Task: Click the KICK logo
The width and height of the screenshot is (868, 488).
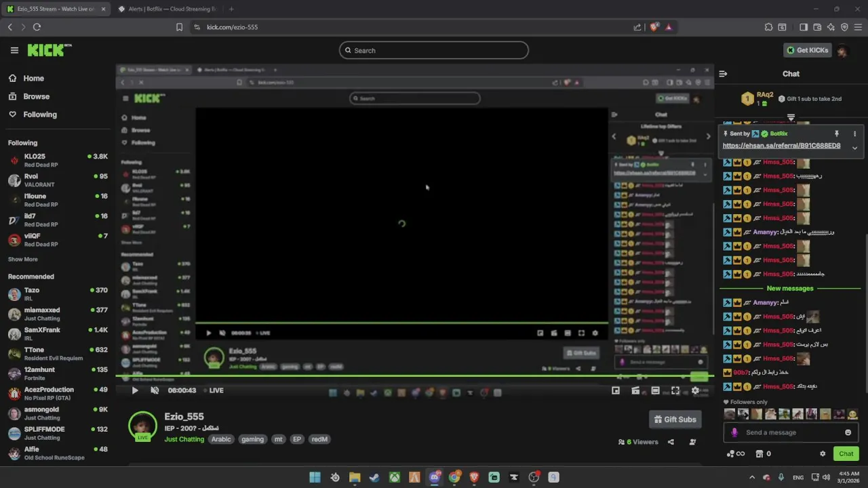Action: tap(49, 50)
